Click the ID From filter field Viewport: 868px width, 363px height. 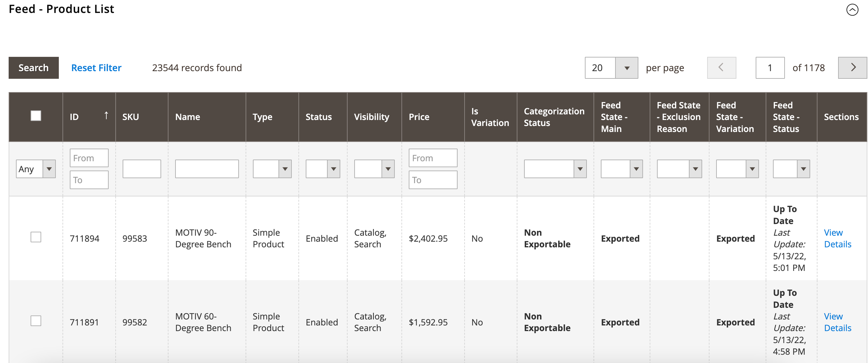point(89,158)
